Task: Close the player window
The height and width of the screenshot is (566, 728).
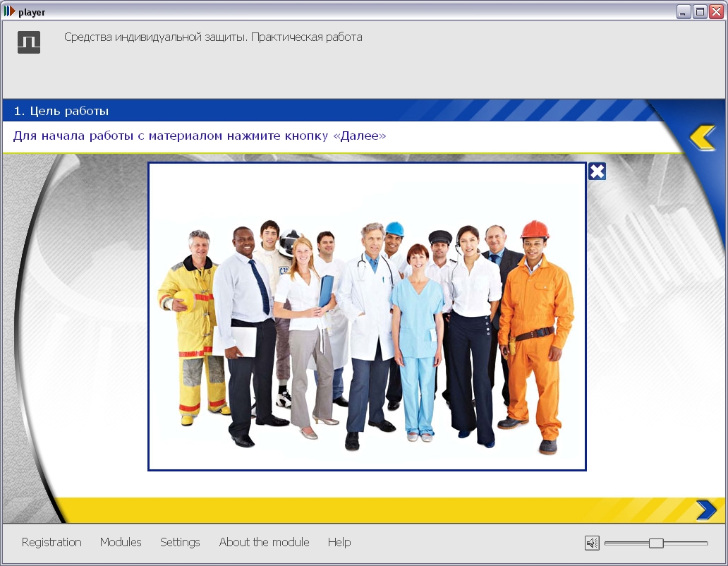Action: click(x=716, y=12)
